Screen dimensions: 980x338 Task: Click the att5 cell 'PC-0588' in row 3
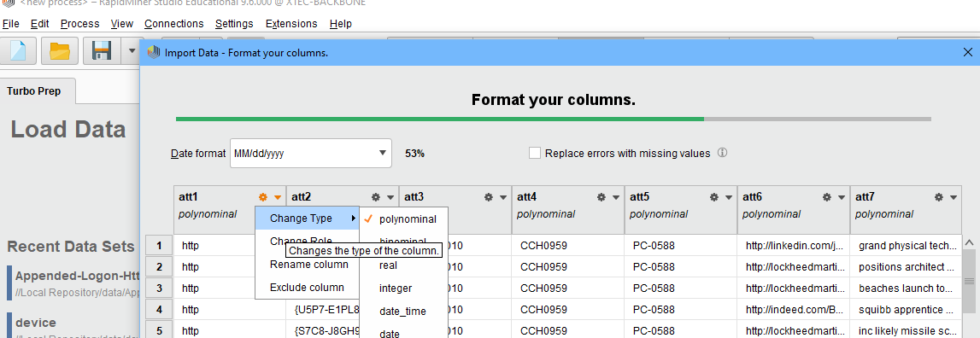coord(681,288)
